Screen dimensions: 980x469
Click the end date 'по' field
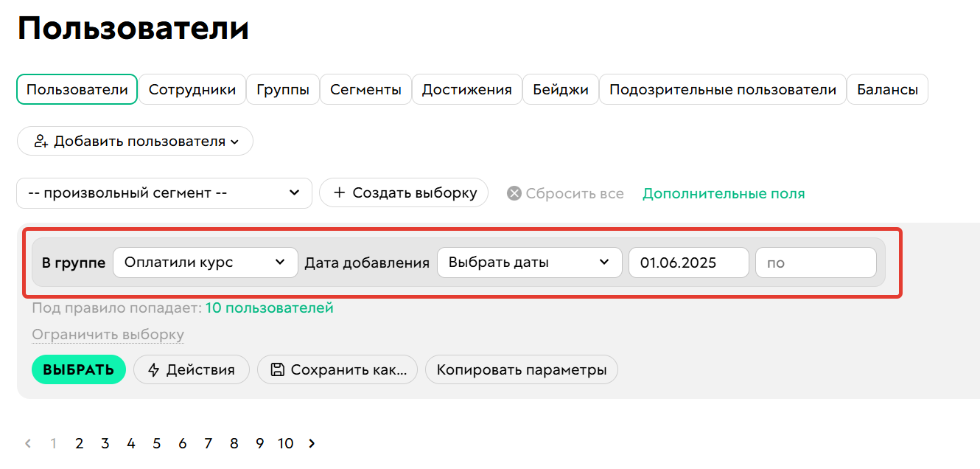(816, 263)
